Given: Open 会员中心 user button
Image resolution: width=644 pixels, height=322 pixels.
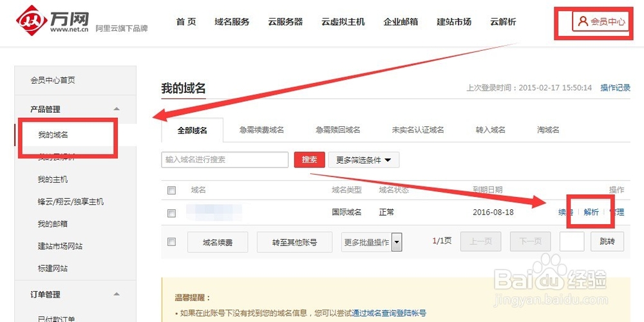Looking at the screenshot, I should pyautogui.click(x=601, y=21).
